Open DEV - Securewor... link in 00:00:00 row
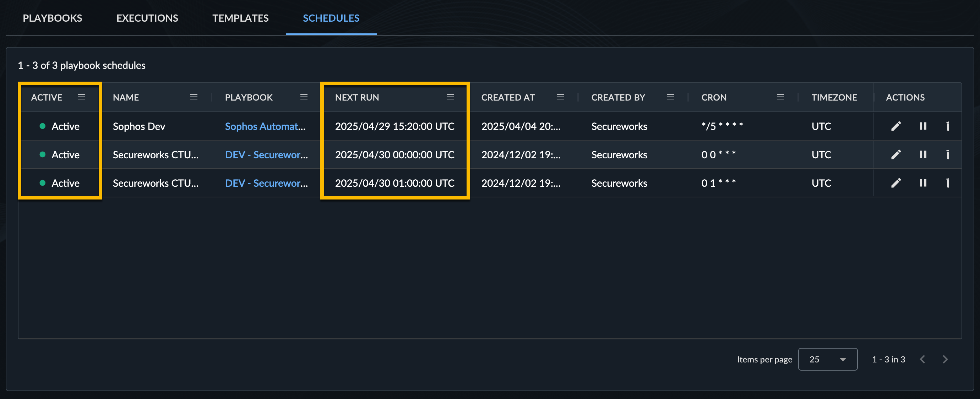The height and width of the screenshot is (399, 980). (266, 155)
